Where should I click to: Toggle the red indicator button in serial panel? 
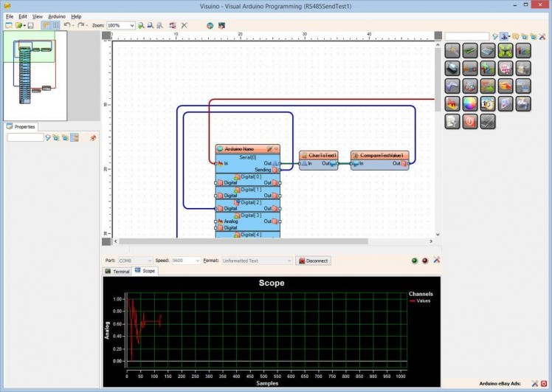(425, 261)
